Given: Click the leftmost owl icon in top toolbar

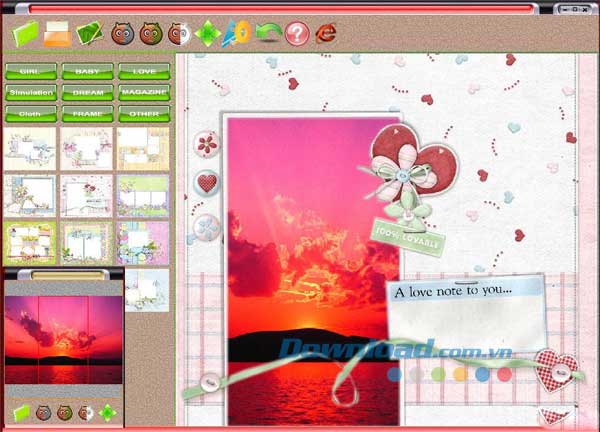Looking at the screenshot, I should click(121, 33).
